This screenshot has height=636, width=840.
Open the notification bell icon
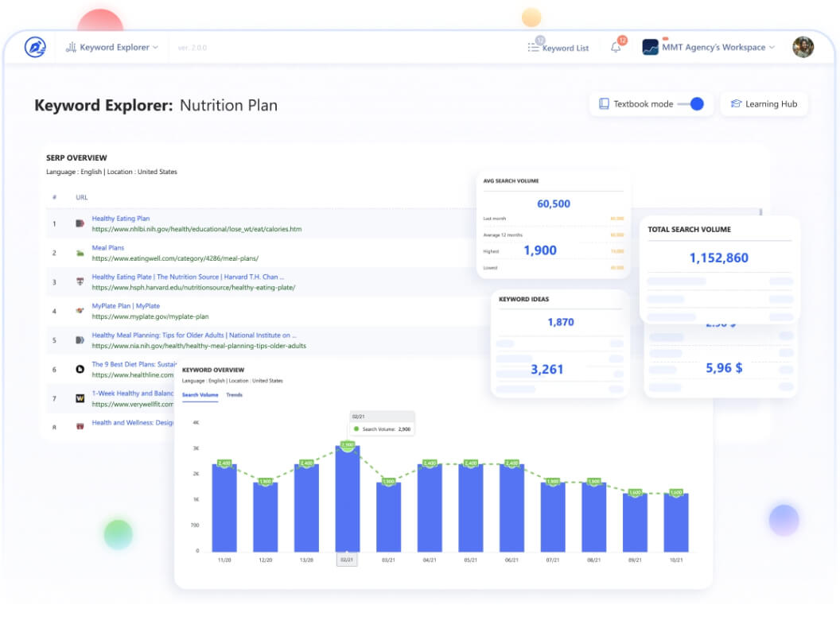coord(616,48)
